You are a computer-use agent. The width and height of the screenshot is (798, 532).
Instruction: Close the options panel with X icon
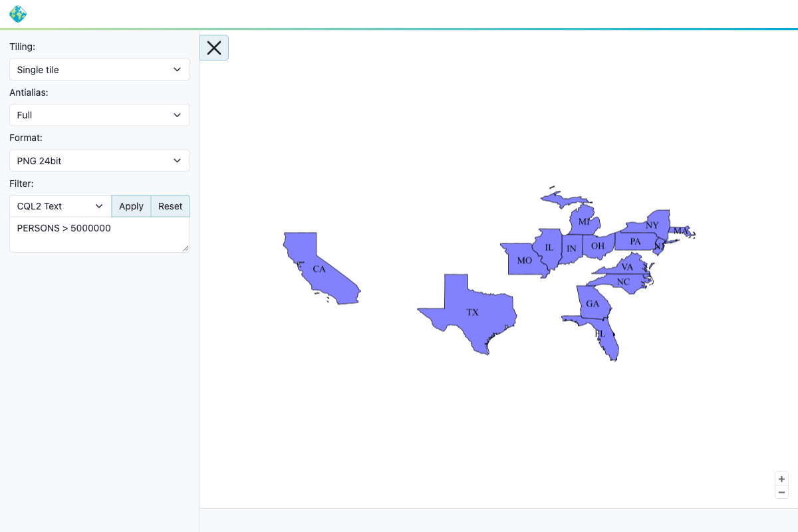tap(214, 48)
